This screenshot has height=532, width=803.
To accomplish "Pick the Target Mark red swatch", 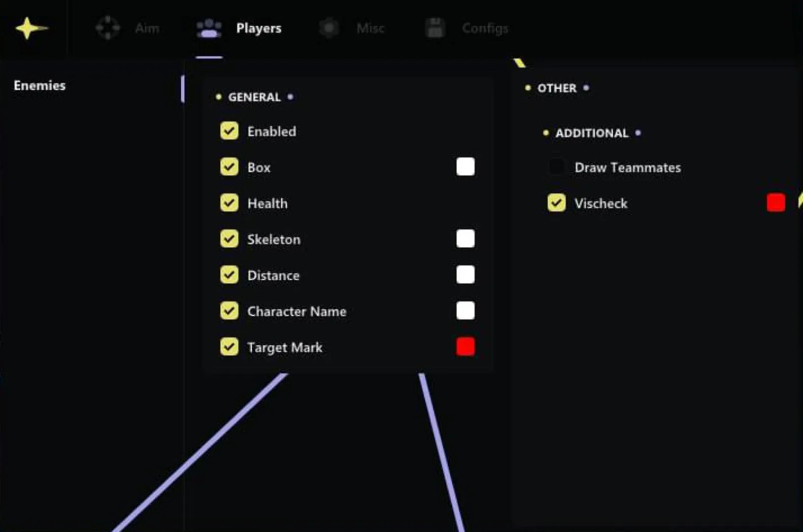I will (466, 347).
